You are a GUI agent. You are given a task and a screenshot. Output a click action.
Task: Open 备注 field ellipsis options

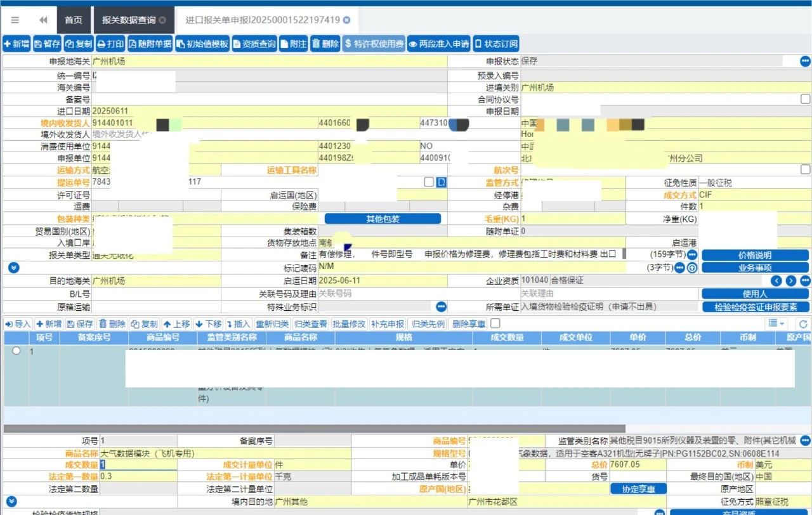693,254
